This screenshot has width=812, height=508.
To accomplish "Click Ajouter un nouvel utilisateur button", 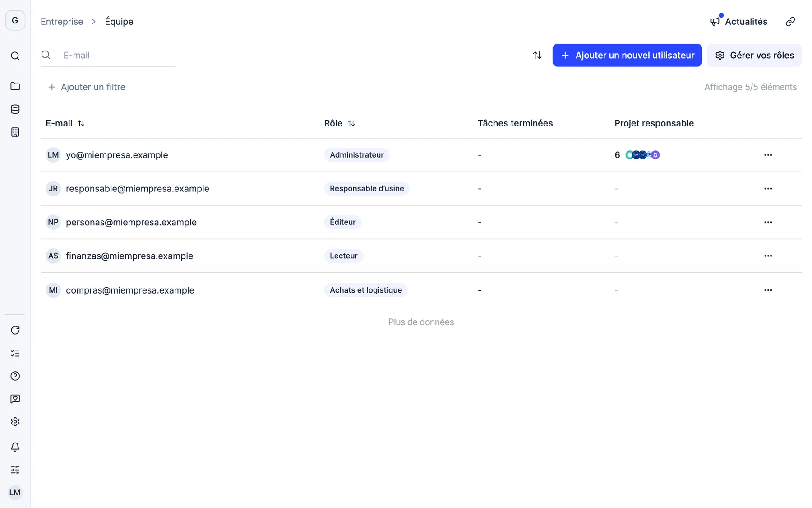I will pos(627,55).
